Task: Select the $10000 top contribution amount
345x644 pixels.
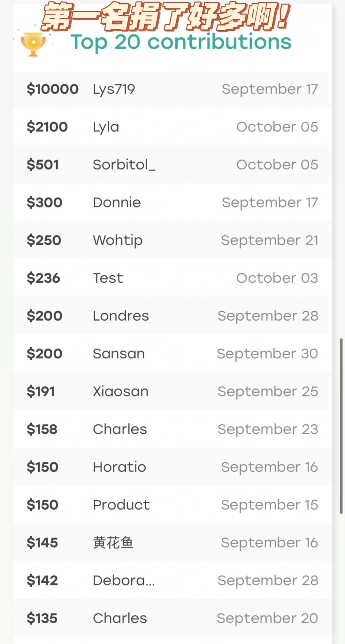Action: coord(52,89)
